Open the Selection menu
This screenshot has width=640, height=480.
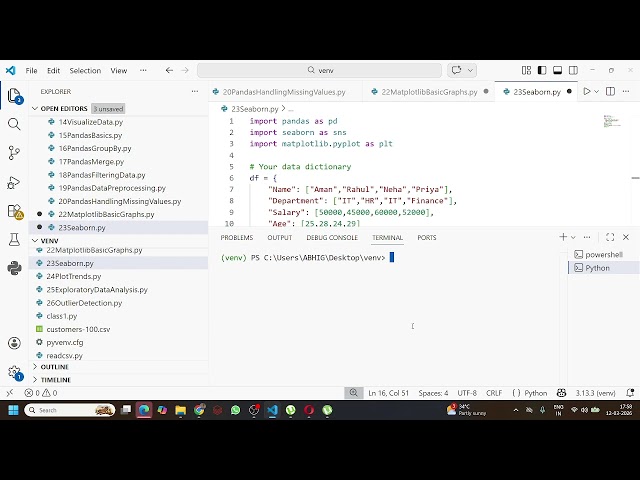coord(85,70)
